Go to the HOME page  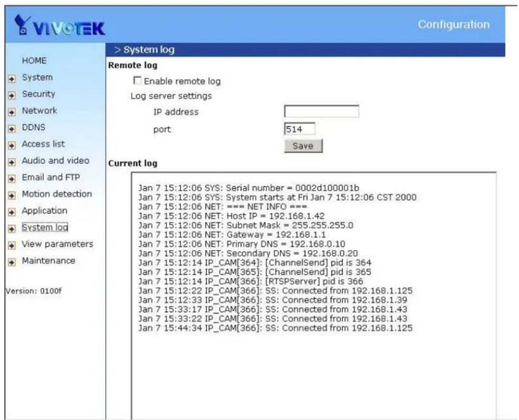click(x=34, y=60)
